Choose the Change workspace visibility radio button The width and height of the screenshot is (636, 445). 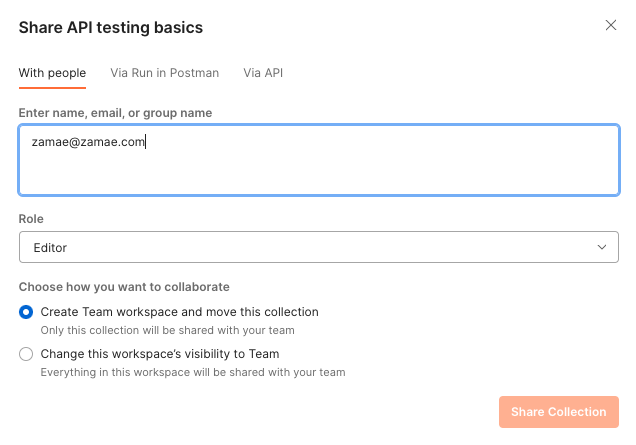click(x=26, y=354)
